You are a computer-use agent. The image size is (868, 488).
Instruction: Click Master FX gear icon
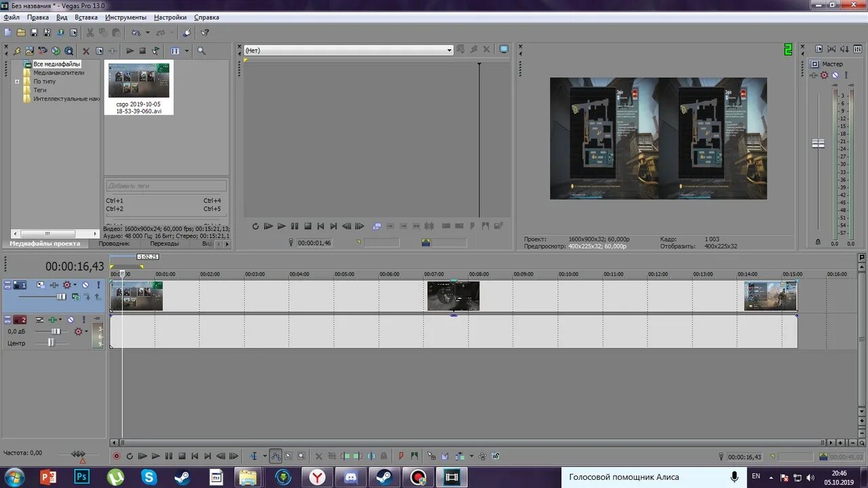tap(825, 75)
